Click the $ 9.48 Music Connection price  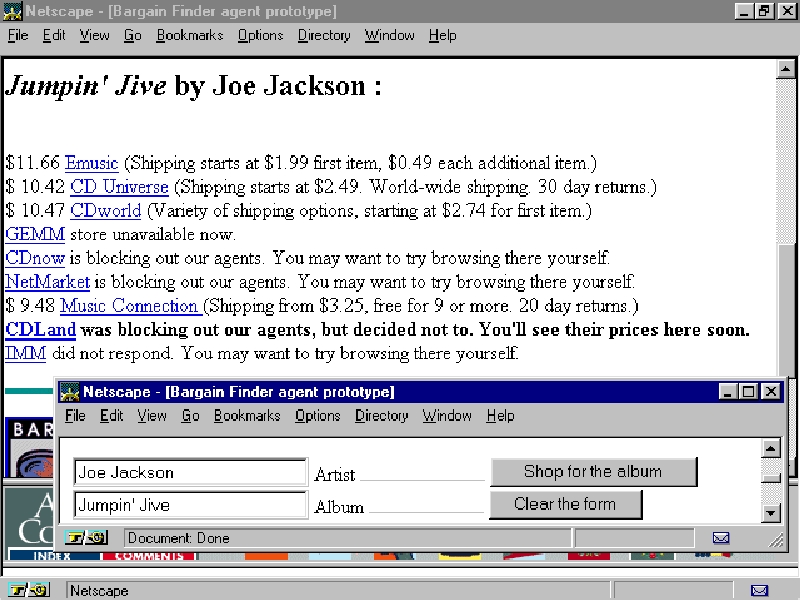tap(30, 306)
